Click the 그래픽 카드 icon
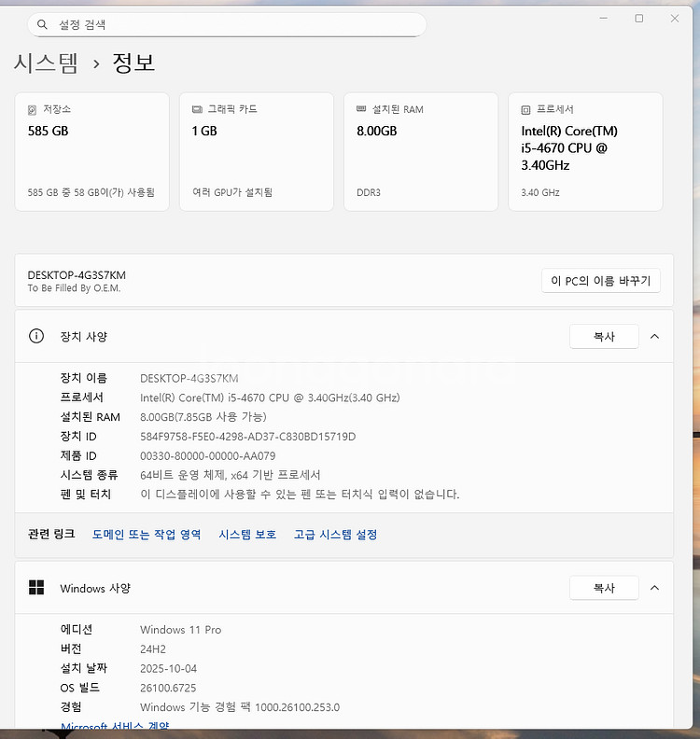This screenshot has width=700, height=739. pyautogui.click(x=197, y=109)
